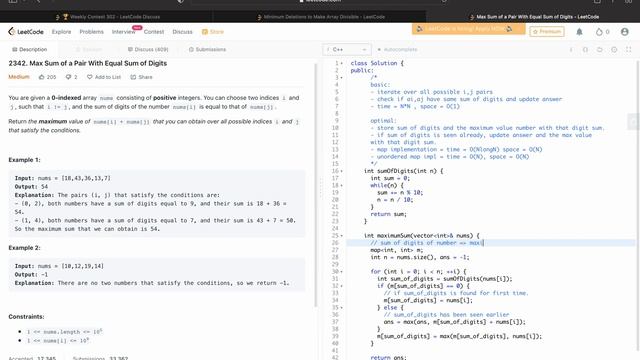Open the editor info icon
The height and width of the screenshot is (360, 640).
(x=571, y=49)
